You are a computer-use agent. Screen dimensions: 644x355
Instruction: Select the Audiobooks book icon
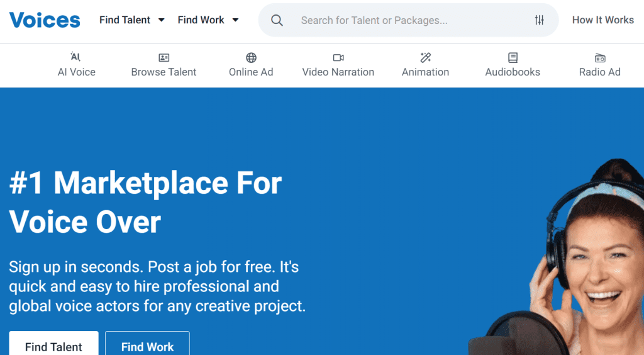pyautogui.click(x=513, y=58)
